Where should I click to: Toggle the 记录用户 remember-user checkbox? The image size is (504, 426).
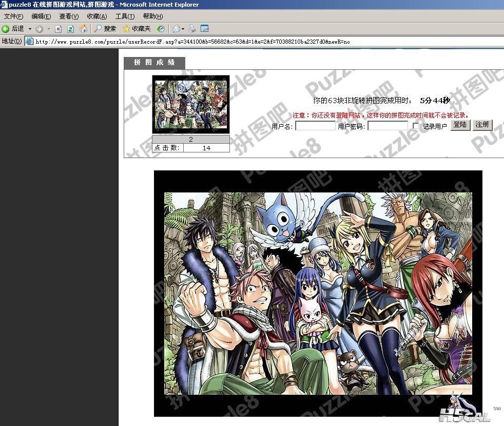416,126
